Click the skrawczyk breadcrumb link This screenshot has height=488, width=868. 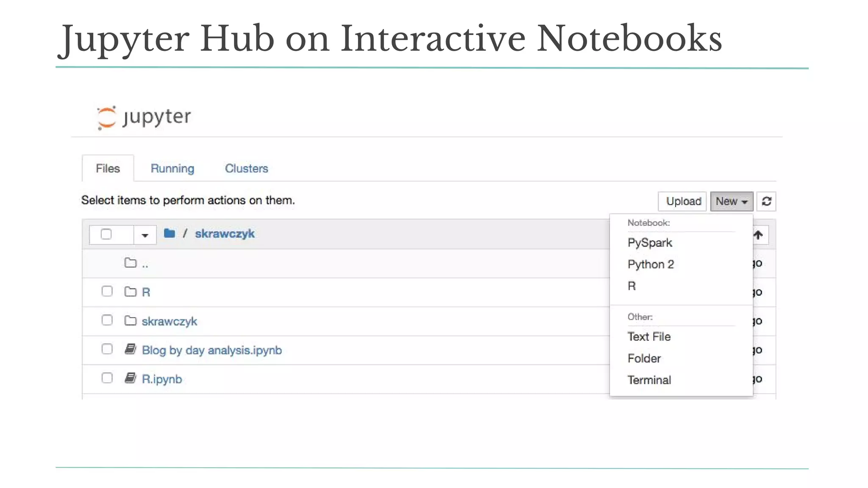tap(225, 234)
